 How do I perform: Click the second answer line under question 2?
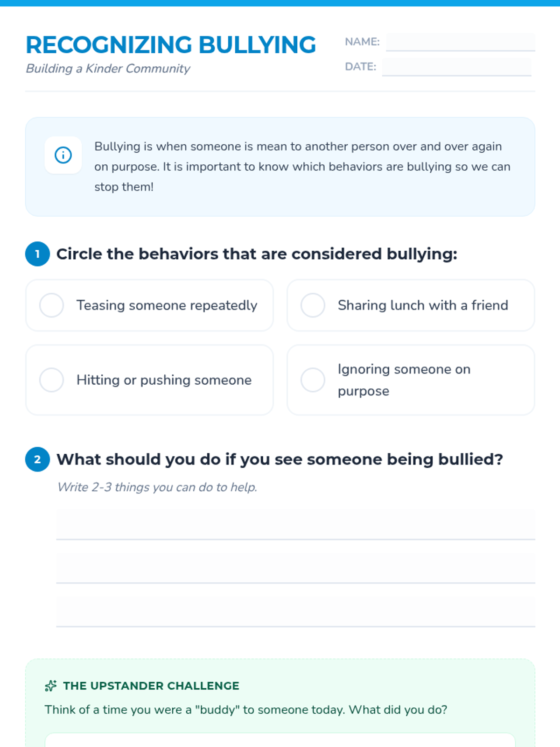295,568
